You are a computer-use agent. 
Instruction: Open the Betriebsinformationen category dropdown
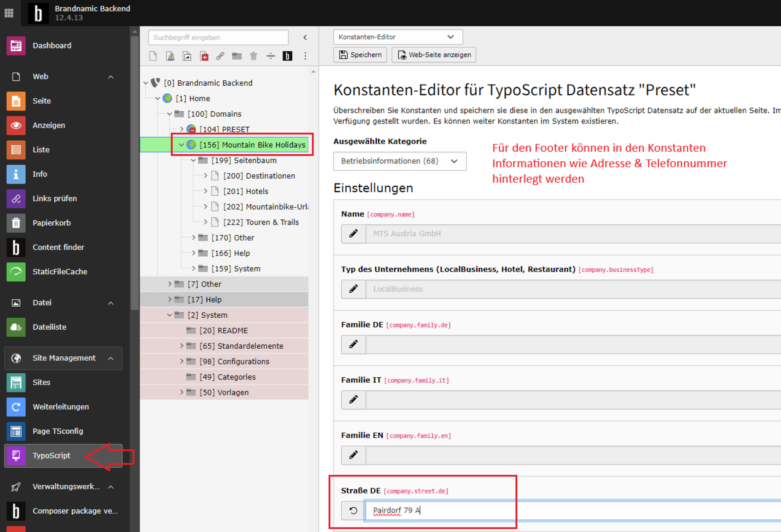pyautogui.click(x=399, y=161)
